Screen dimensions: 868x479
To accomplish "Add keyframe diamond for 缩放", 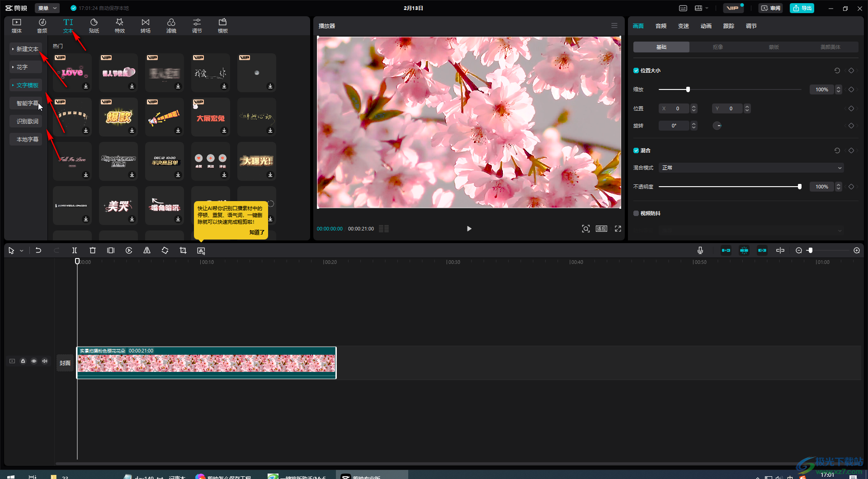I will 851,89.
